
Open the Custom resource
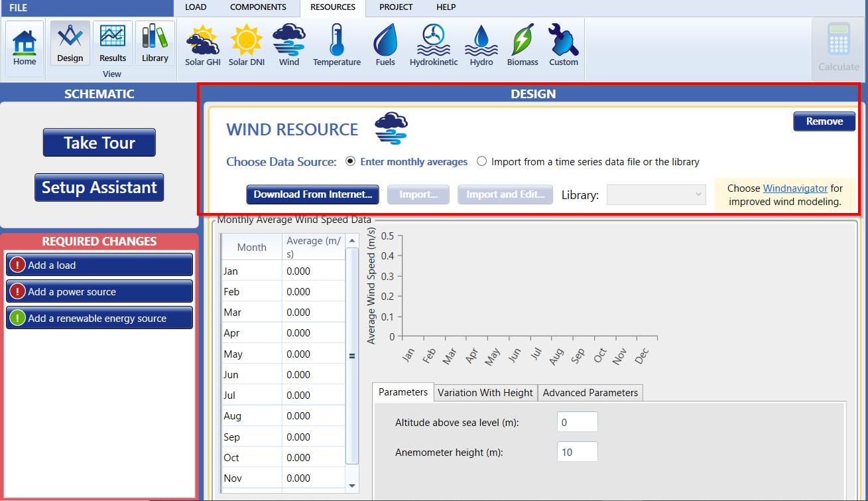pos(563,43)
